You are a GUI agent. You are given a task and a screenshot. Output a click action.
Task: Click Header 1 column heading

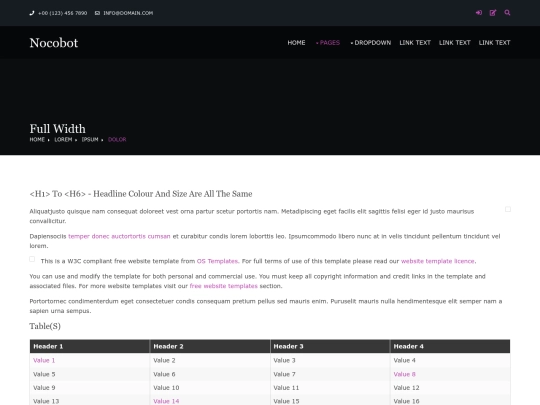[x=90, y=346]
